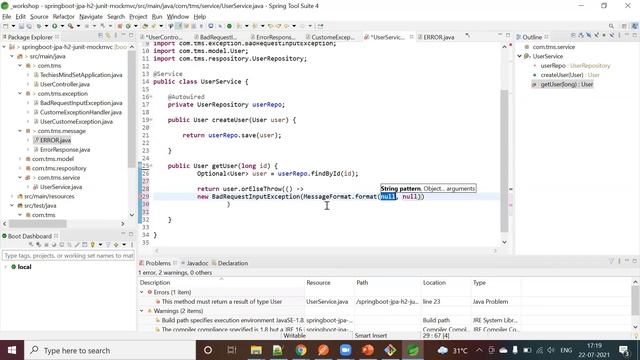Click the Open Perspective icon
The width and height of the screenshot is (640, 360).
(x=624, y=26)
